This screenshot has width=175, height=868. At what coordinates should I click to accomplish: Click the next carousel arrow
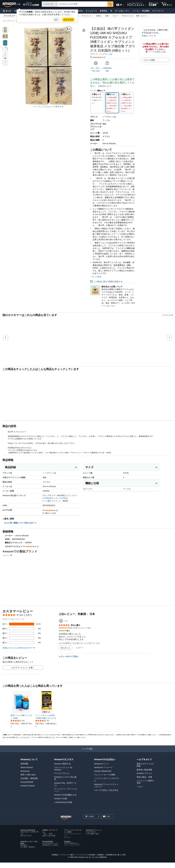click(169, 337)
